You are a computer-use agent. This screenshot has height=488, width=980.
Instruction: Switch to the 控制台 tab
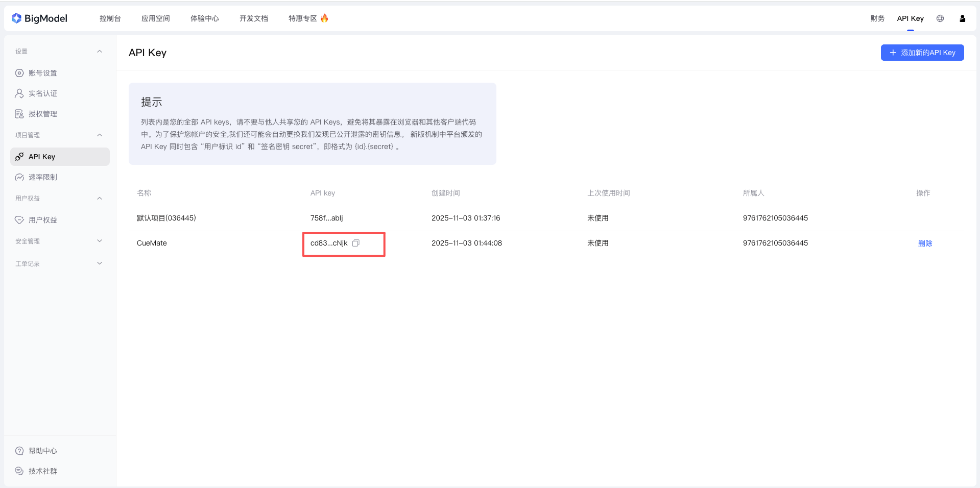tap(110, 18)
